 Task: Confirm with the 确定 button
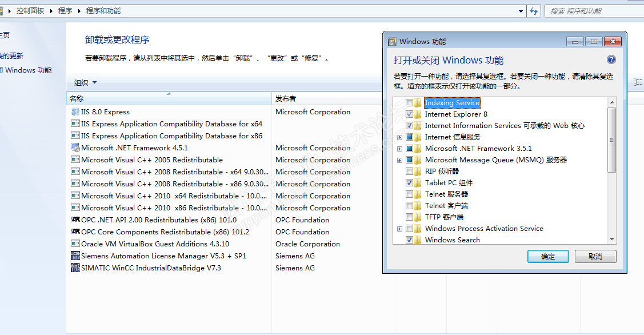[x=548, y=257]
